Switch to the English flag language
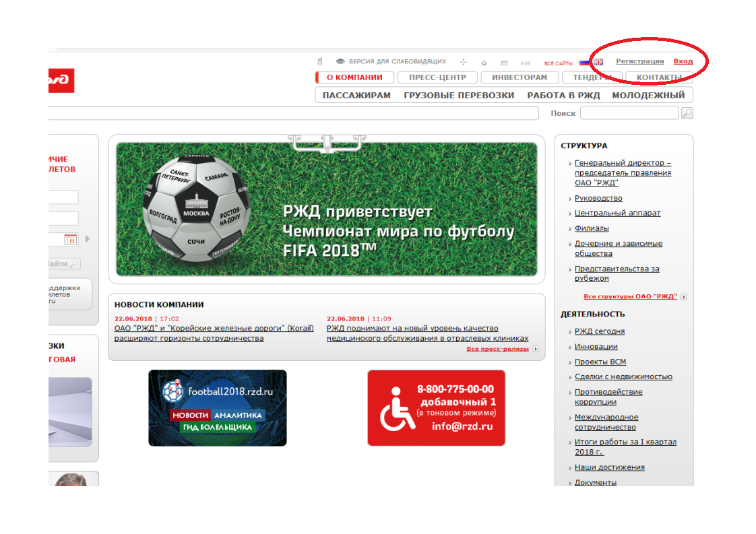Screen dimensions: 756x534 598,62
